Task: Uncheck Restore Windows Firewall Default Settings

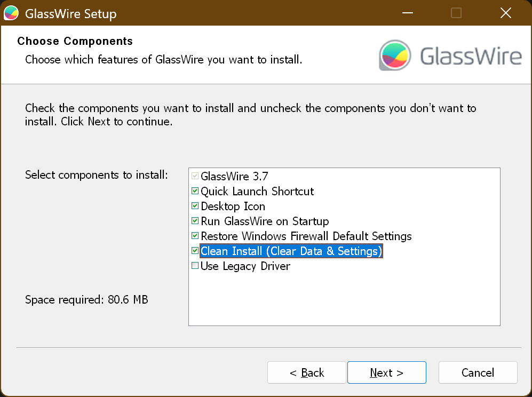Action: (195, 236)
